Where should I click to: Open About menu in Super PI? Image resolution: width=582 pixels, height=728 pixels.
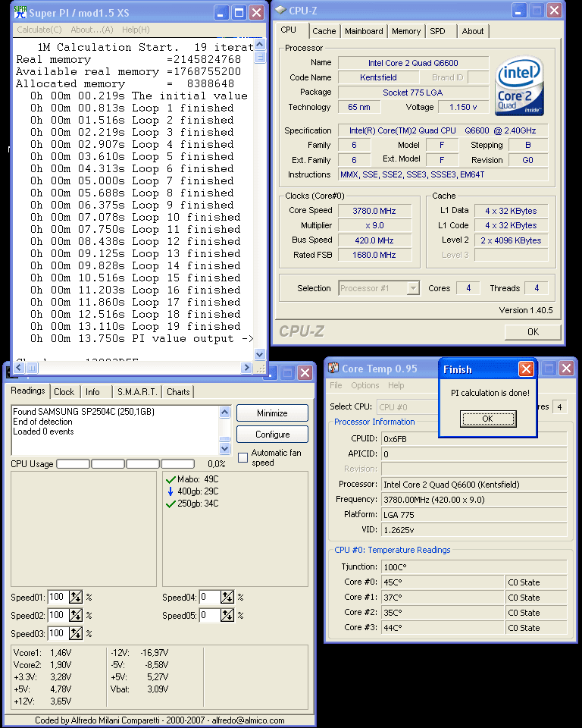[x=92, y=30]
